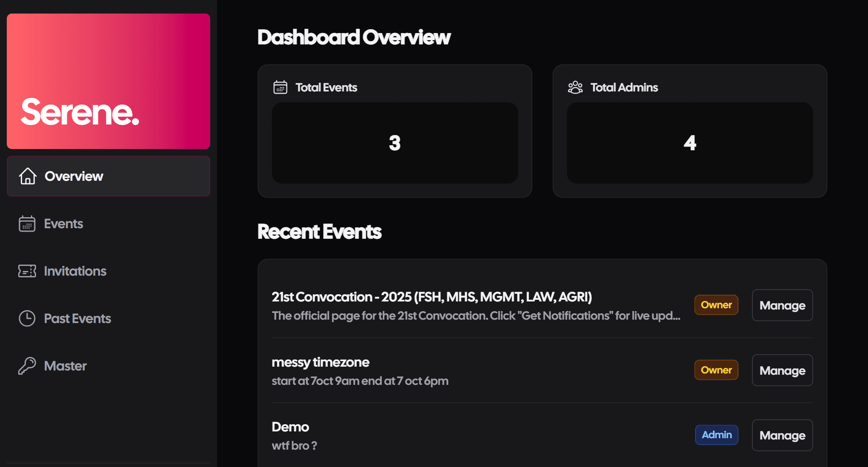
Task: Click description 'start at 7oct 9am end at 7 oct 6pm'
Action: [360, 381]
